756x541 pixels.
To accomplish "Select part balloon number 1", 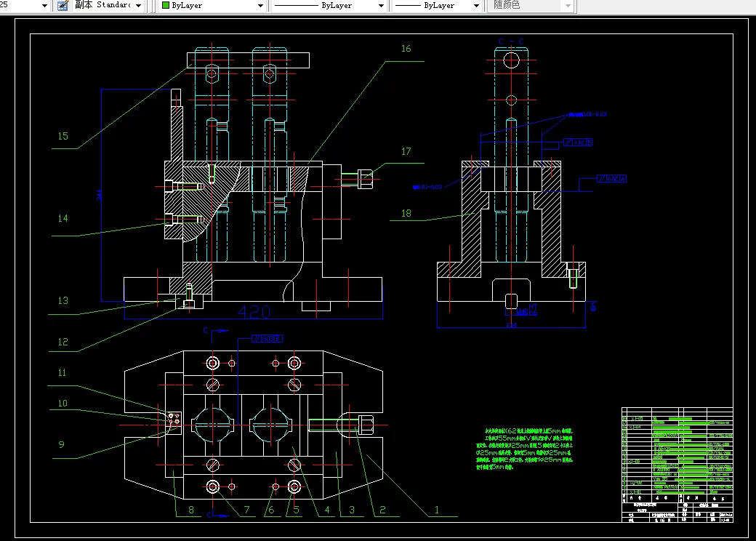I will (437, 510).
